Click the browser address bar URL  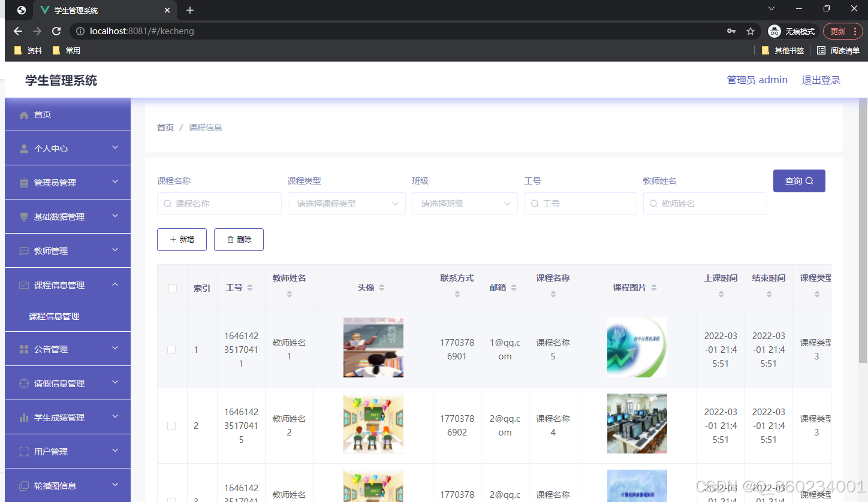142,31
